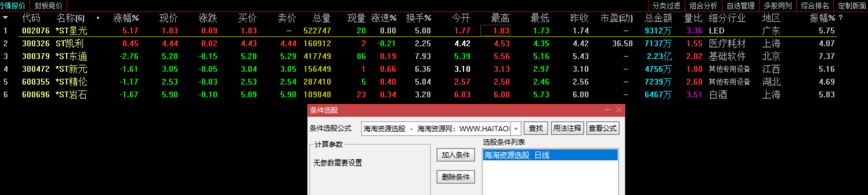Screen dimensions: 868x195
Task: Click the 删除条件 button
Action: tap(455, 177)
